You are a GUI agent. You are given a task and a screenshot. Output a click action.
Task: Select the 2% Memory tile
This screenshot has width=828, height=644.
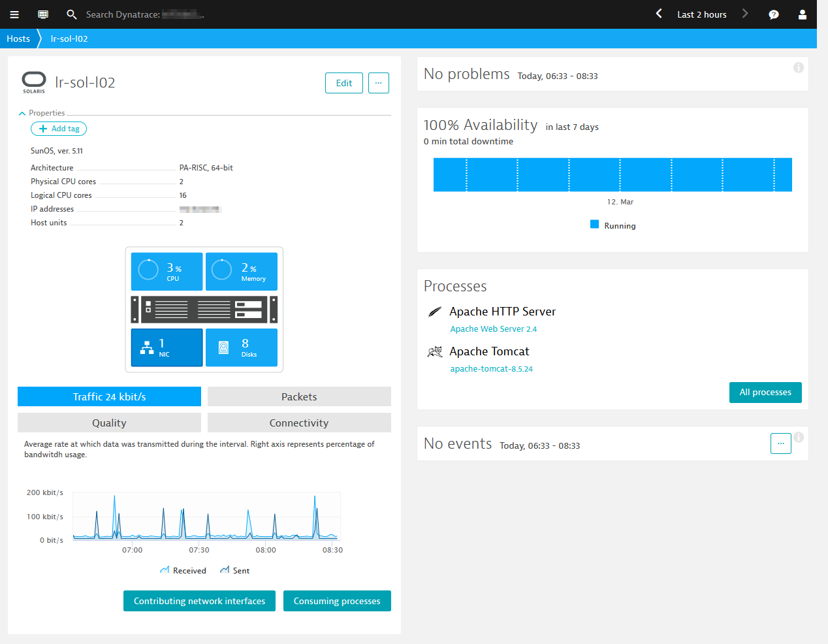[x=242, y=272]
